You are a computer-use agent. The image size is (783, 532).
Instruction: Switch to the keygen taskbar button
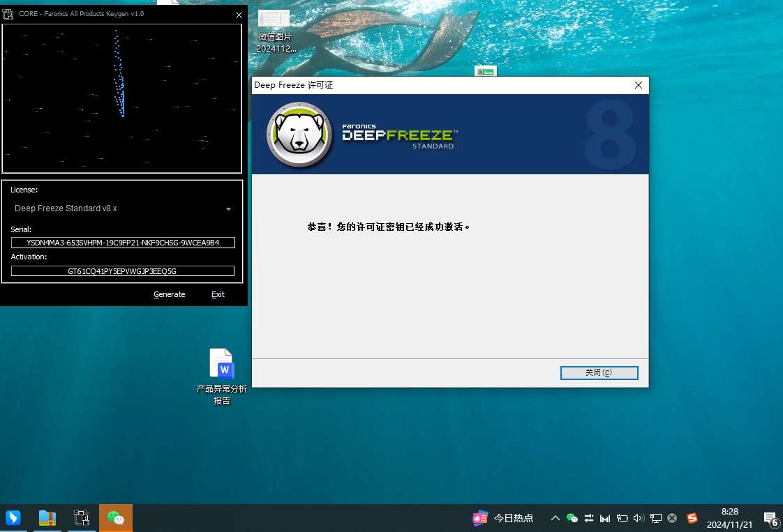(82, 518)
